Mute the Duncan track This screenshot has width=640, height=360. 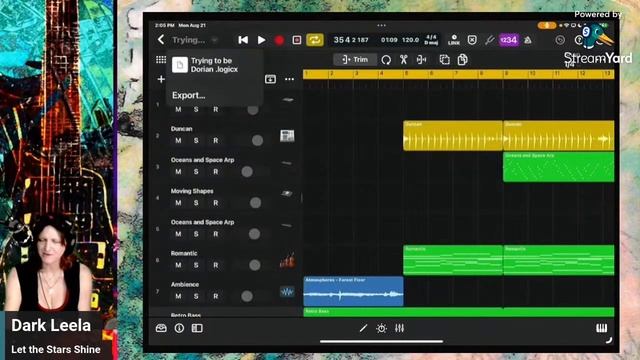coord(178,140)
